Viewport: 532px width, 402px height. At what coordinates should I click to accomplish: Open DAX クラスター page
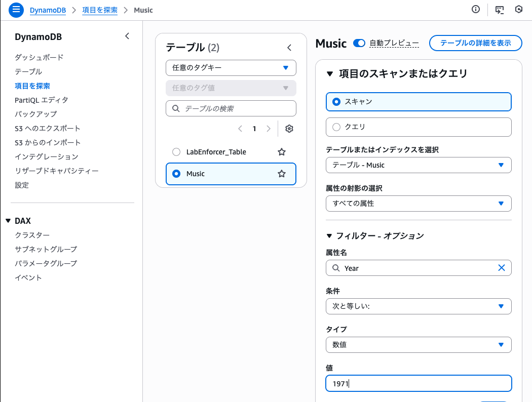pyautogui.click(x=32, y=235)
